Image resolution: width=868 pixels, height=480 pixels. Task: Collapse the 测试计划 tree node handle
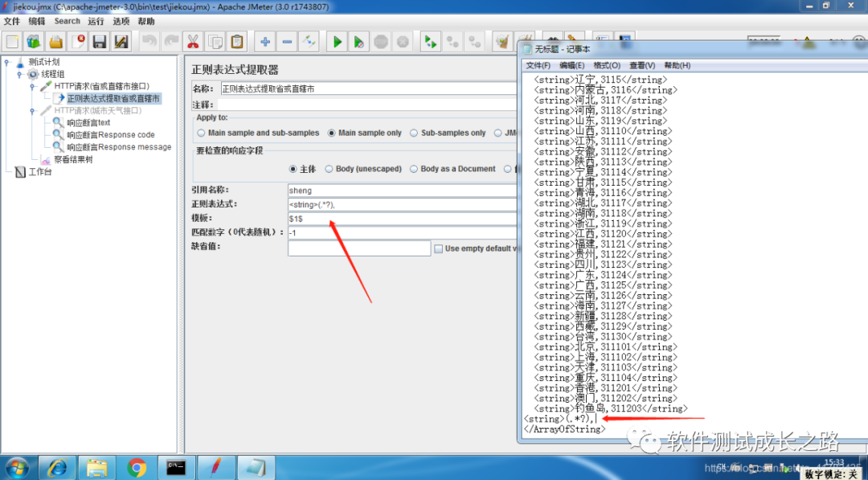[x=6, y=62]
